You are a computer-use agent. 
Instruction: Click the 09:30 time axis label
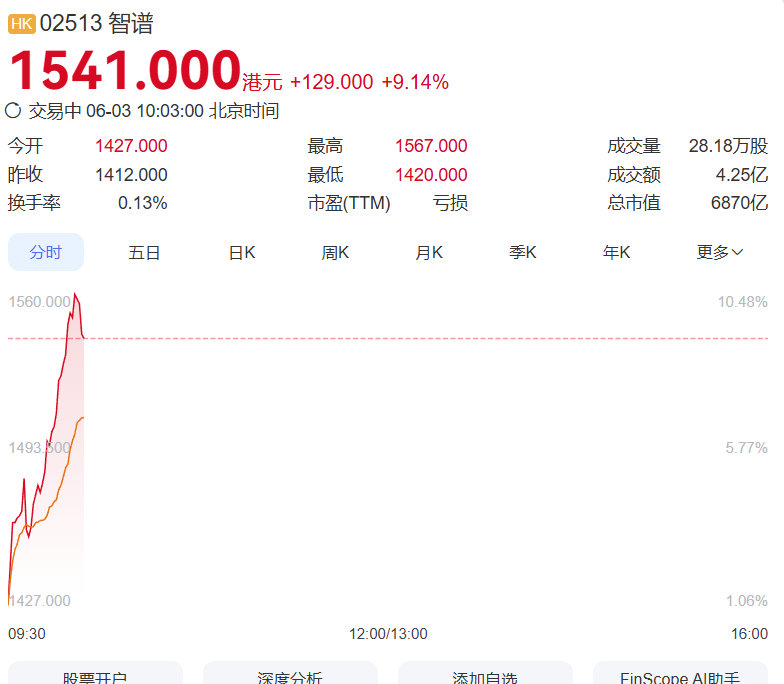click(x=26, y=634)
